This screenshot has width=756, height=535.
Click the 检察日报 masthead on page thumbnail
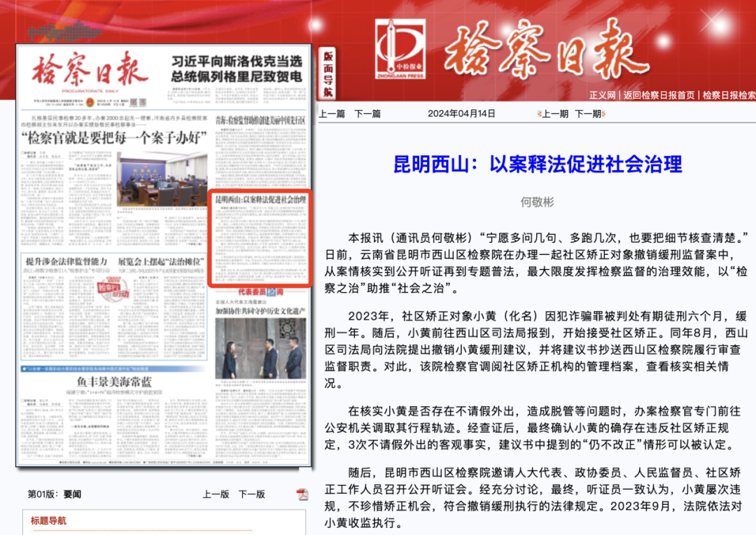(x=90, y=71)
